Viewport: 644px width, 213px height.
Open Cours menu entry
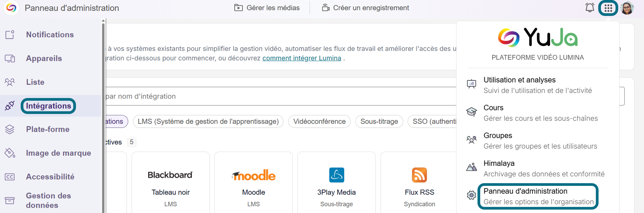(541, 113)
